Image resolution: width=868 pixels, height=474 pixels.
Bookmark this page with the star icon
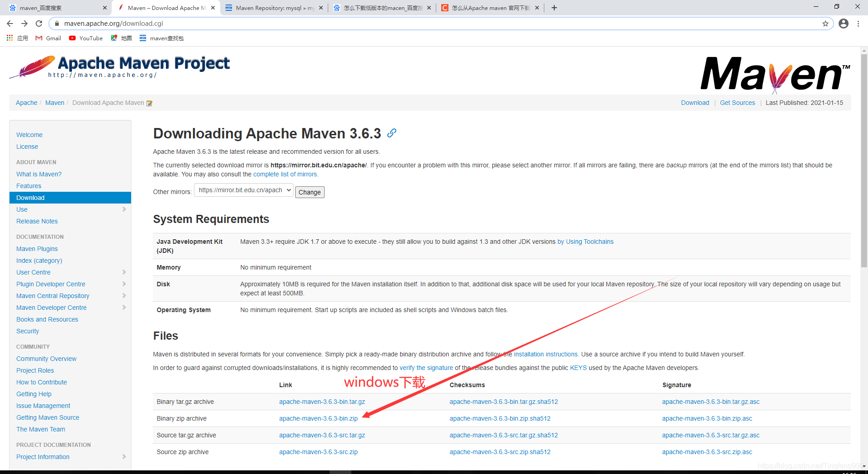(x=826, y=24)
